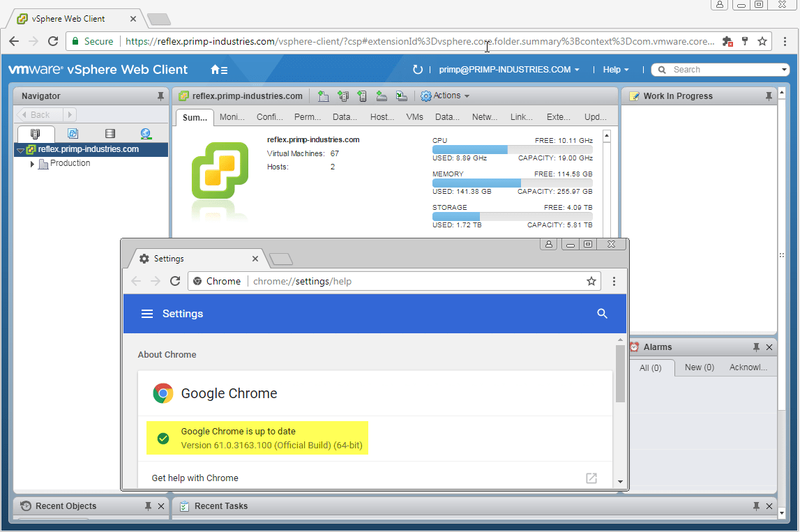The width and height of the screenshot is (800, 532).
Task: Select the VMs and Templates navigator icon
Action: coord(73,134)
